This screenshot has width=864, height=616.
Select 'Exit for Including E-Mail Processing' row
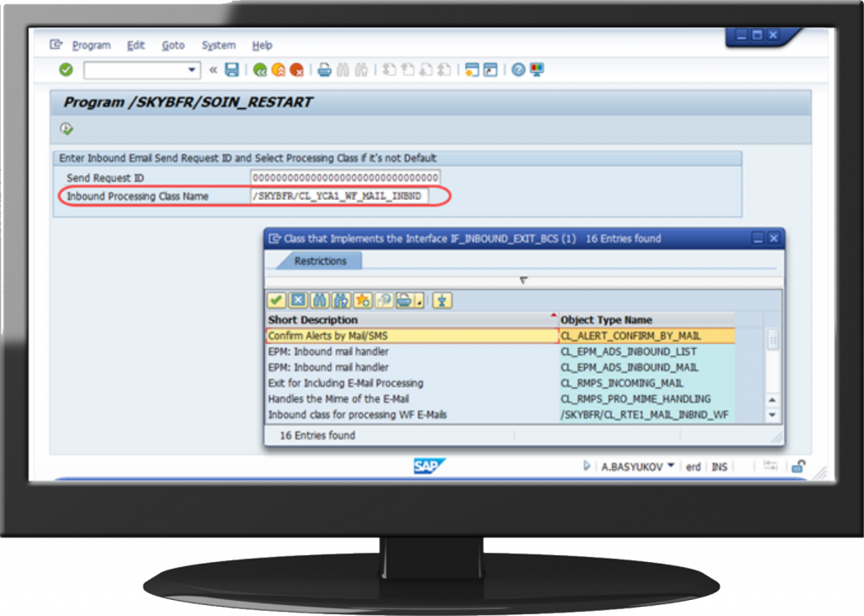412,383
